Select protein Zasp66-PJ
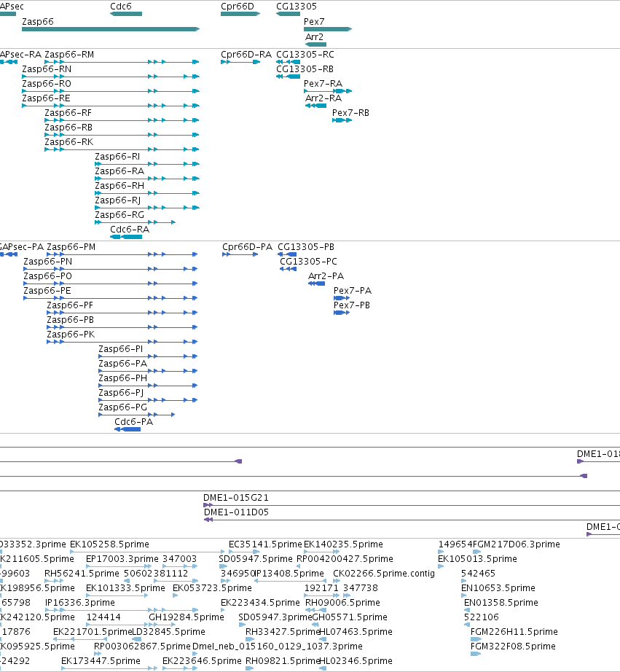This screenshot has height=672, width=620. point(148,400)
